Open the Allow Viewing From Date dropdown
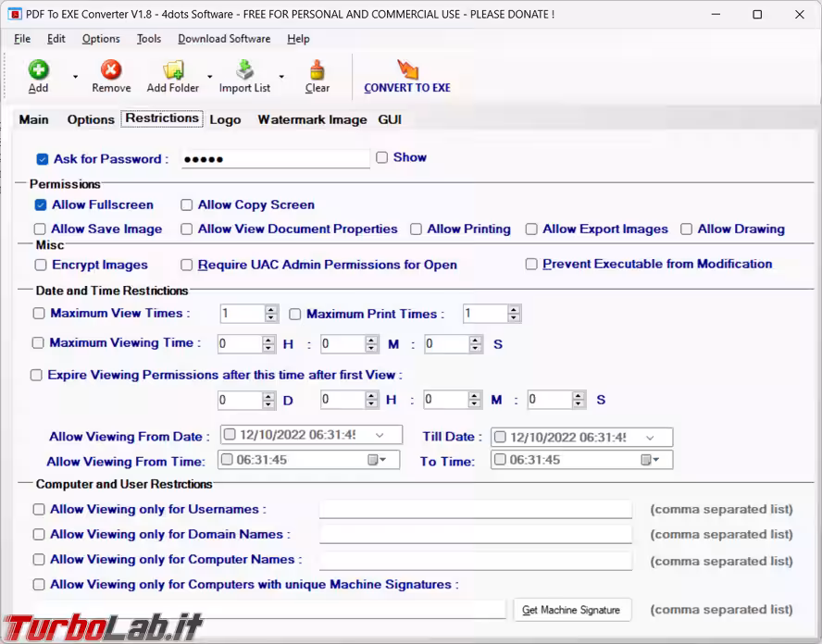822x644 pixels. coord(380,435)
